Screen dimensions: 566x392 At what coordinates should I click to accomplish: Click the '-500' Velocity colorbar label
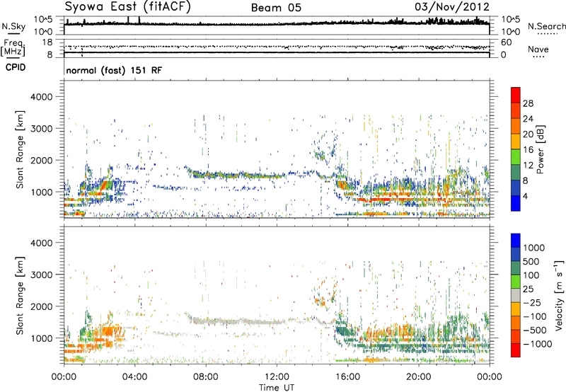point(535,330)
